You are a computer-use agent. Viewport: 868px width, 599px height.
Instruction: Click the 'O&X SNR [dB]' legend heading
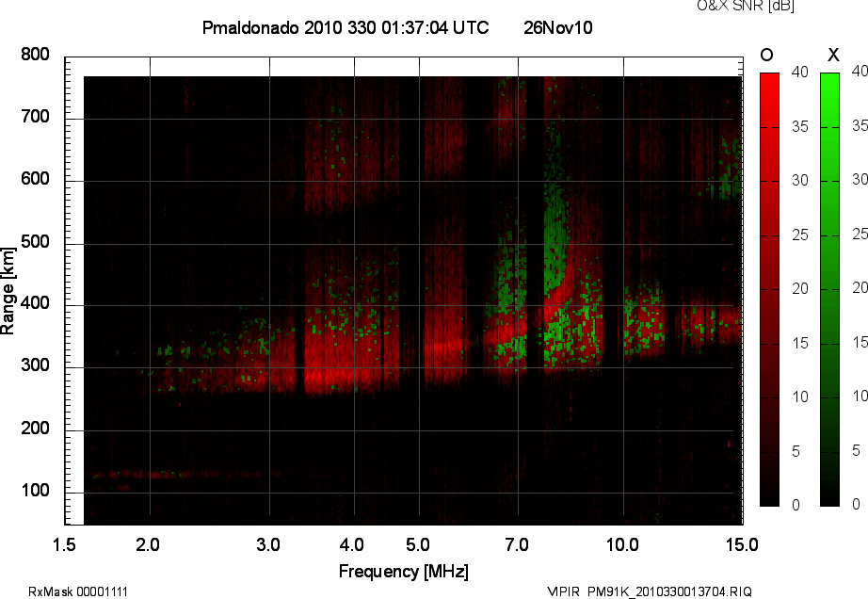click(x=746, y=6)
